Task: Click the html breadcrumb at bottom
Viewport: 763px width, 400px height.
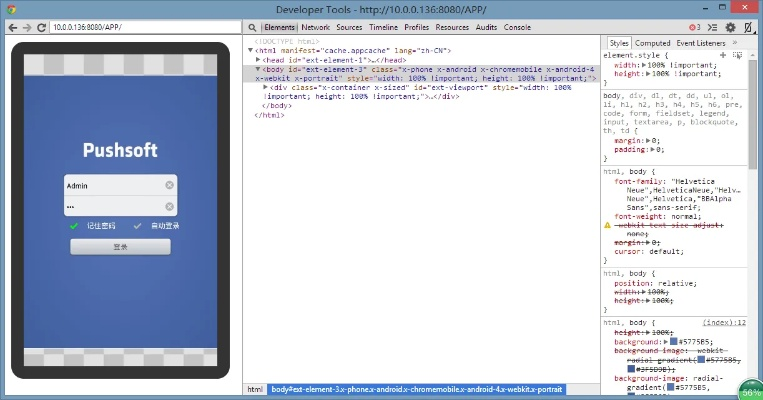Action: 255,389
